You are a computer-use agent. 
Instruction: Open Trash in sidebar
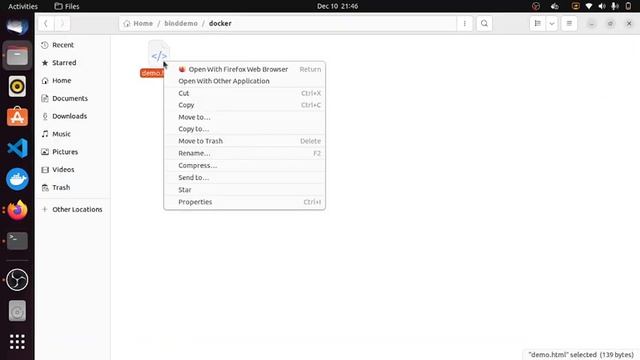73,187
